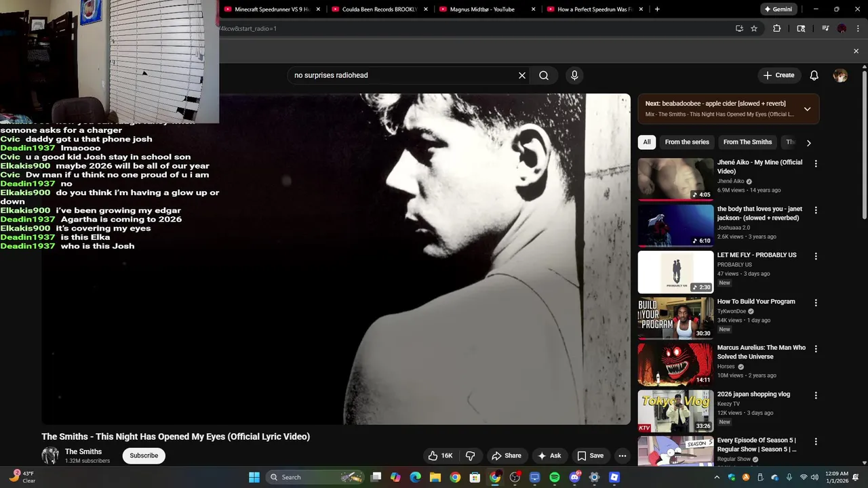Click the Share button
This screenshot has height=488, width=868.
pyautogui.click(x=507, y=455)
